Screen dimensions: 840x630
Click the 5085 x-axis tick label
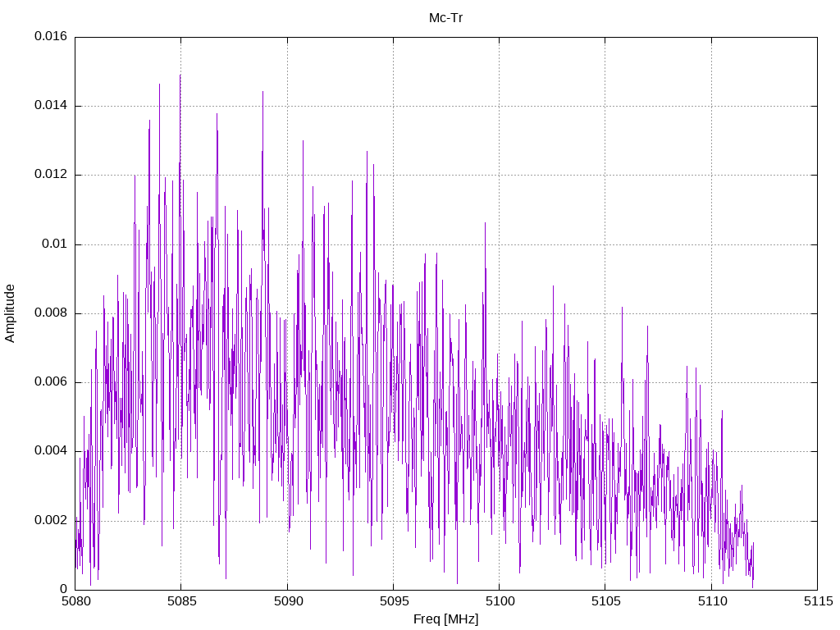[181, 601]
